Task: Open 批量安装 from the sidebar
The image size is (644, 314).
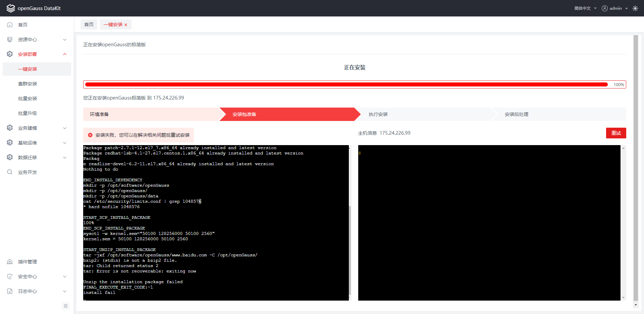Action: coord(28,99)
